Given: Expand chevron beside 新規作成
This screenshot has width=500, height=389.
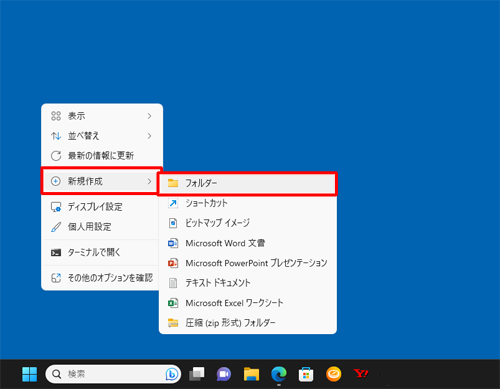Looking at the screenshot, I should 149,181.
